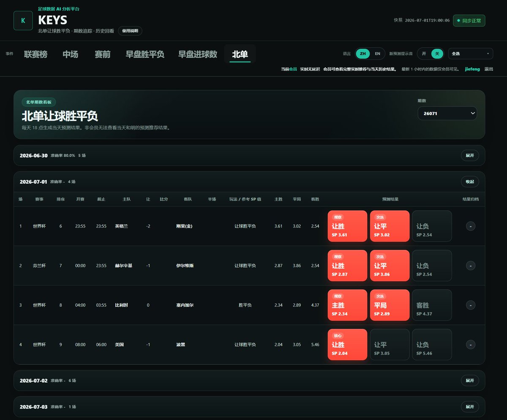Select 让胜 SP 3.61 for 英格兰 match
This screenshot has height=420, width=507.
347,226
